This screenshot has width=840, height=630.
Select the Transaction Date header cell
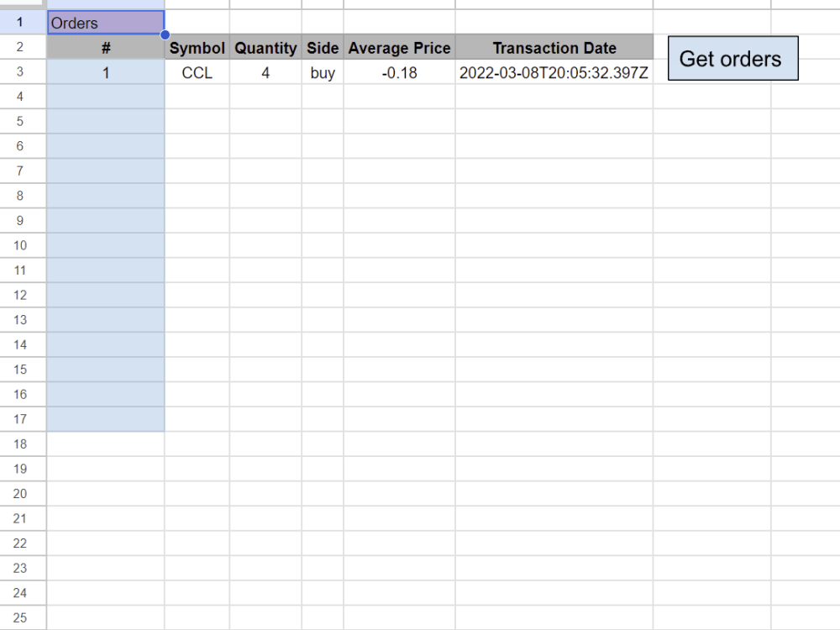[554, 48]
